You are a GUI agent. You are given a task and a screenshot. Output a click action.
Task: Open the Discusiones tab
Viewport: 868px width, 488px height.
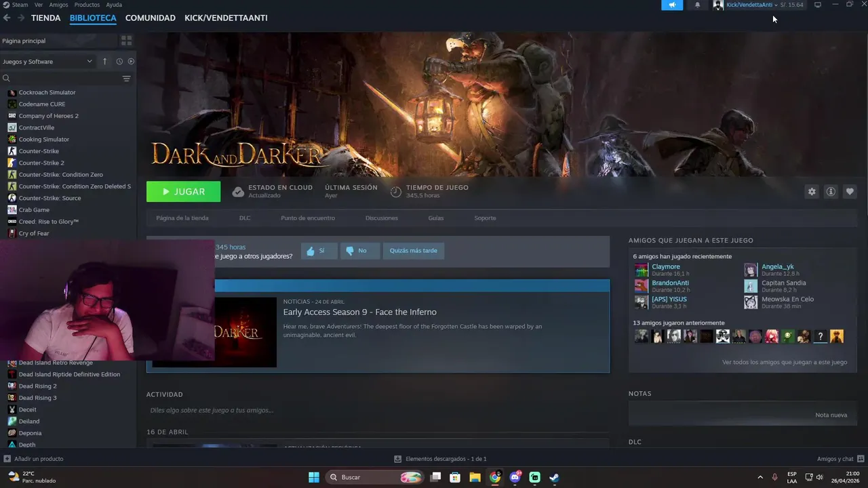coord(382,218)
